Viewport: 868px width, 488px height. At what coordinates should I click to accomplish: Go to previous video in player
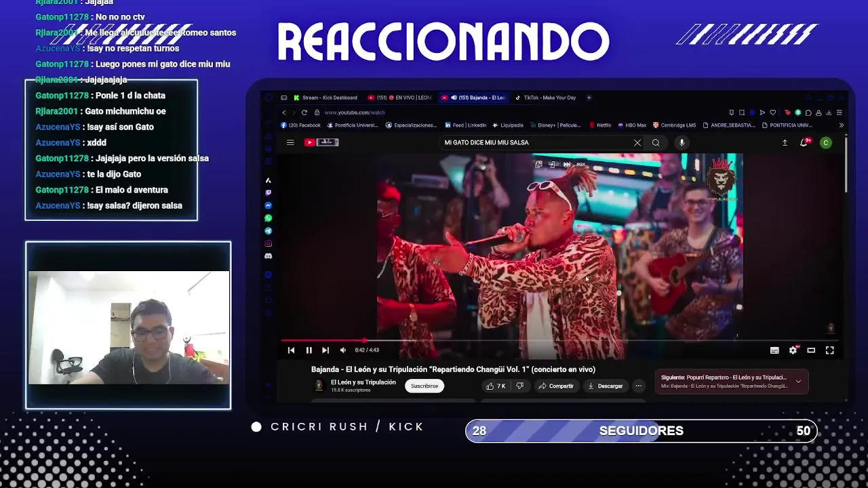291,350
